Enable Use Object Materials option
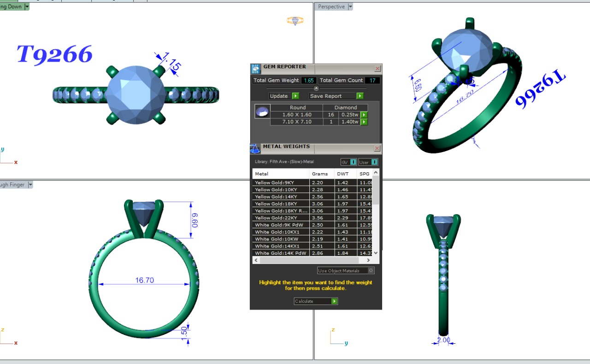Image resolution: width=590 pixels, height=364 pixels. (x=371, y=270)
